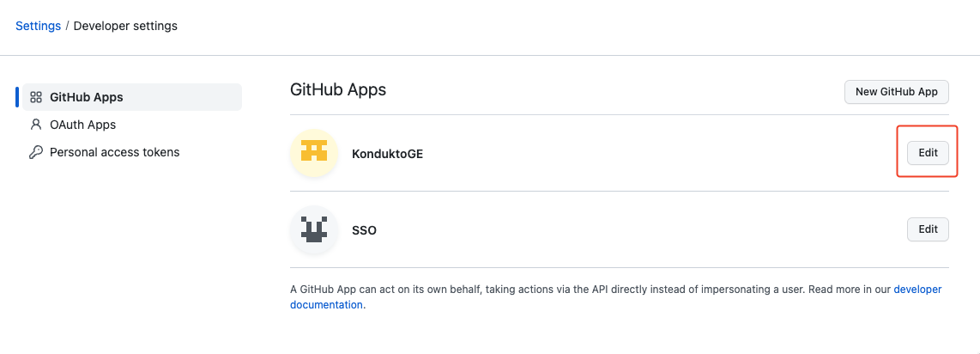980x354 pixels.
Task: Click the SSO gray avatar
Action: (x=314, y=229)
